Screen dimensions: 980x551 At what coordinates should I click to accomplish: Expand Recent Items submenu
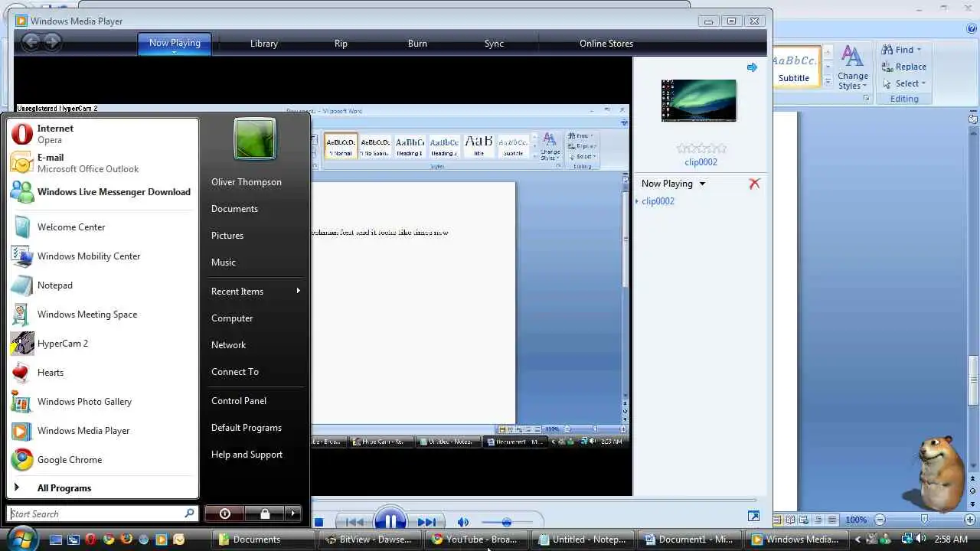256,292
